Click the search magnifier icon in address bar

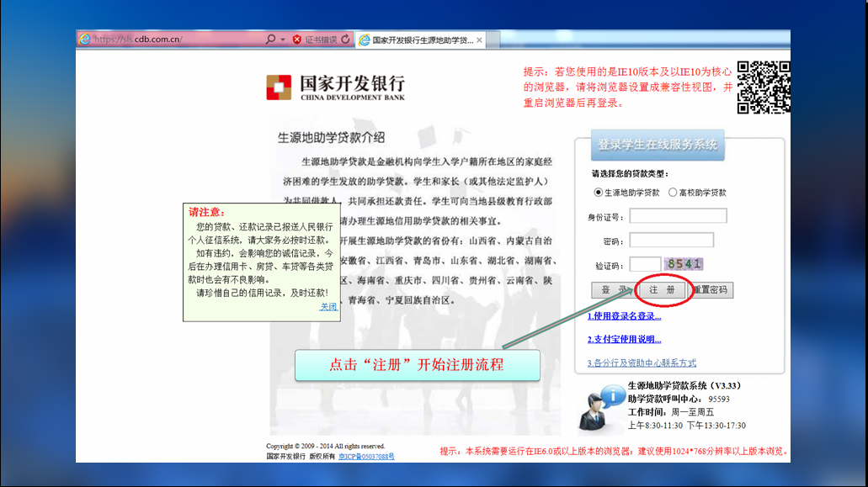pyautogui.click(x=270, y=40)
